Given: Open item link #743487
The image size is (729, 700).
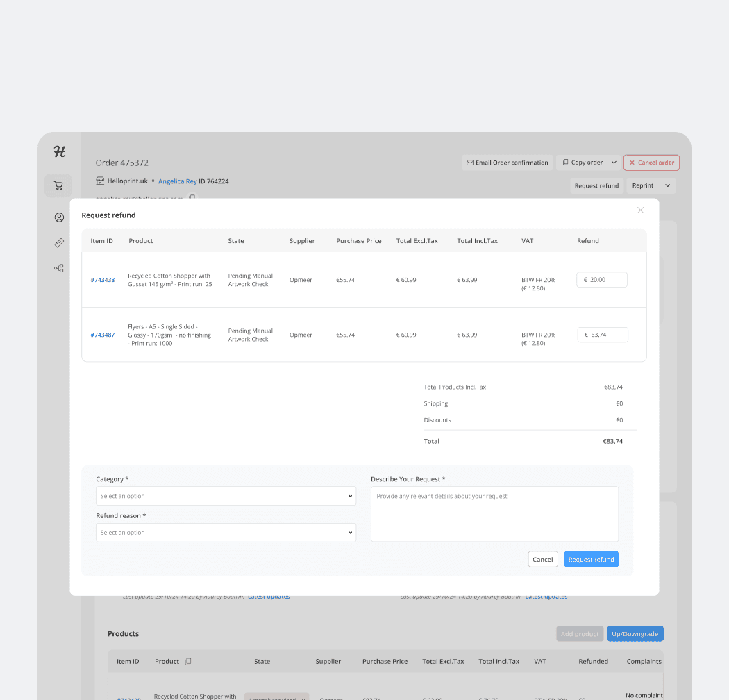Looking at the screenshot, I should [x=102, y=334].
